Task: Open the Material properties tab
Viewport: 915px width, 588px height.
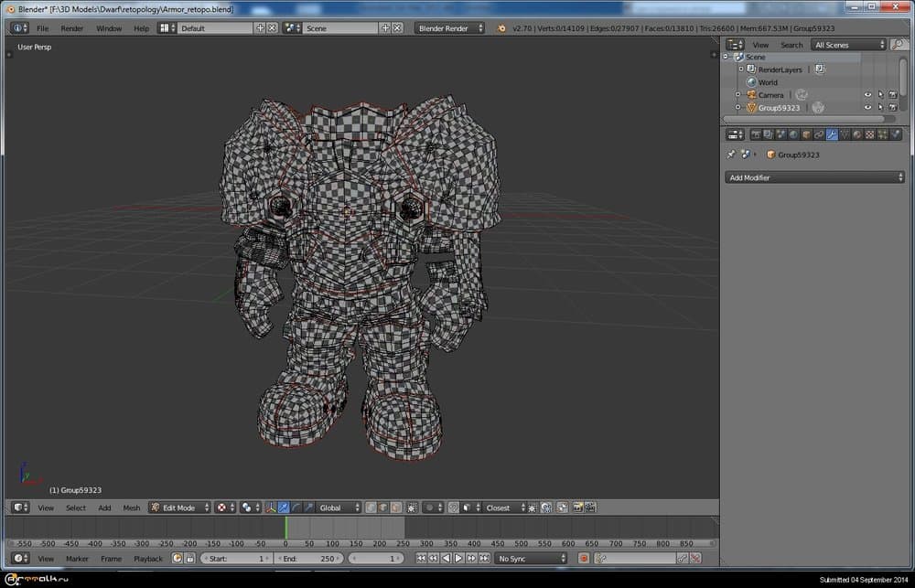Action: point(857,134)
